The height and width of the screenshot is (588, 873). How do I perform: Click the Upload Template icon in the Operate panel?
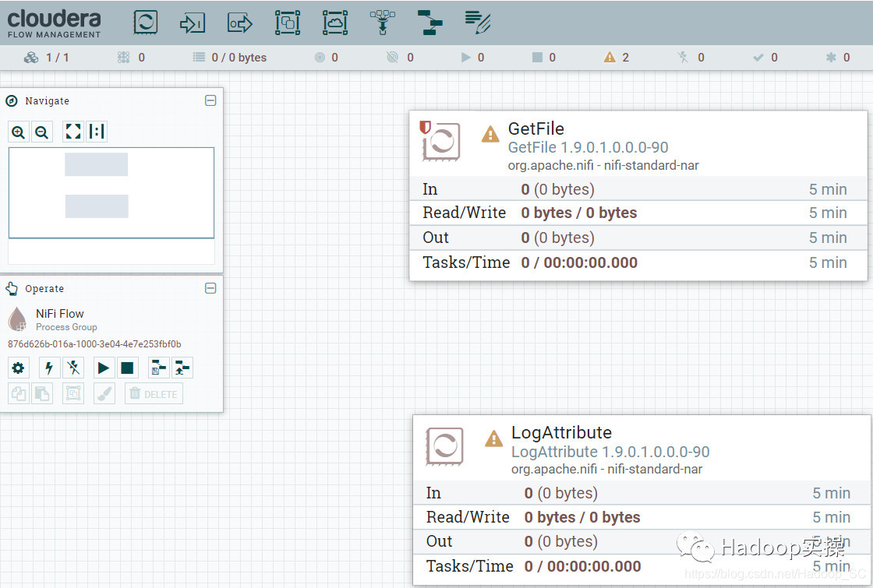(182, 368)
